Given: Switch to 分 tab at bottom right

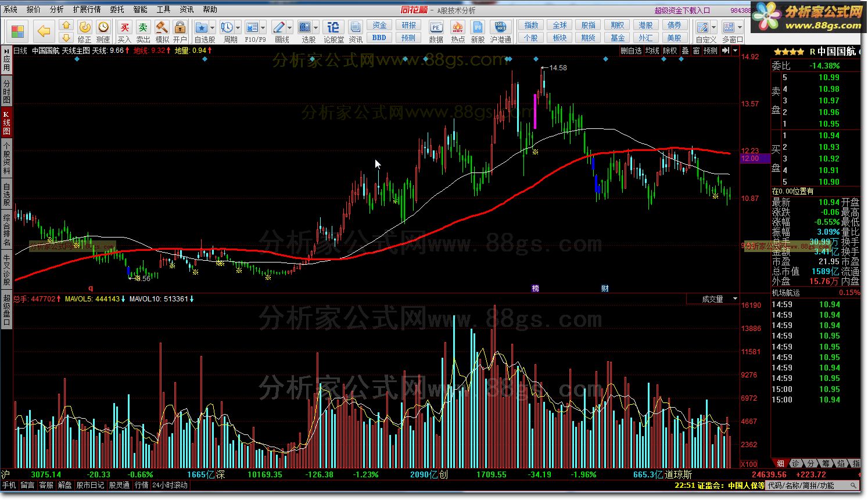Looking at the screenshot, I should [810, 463].
